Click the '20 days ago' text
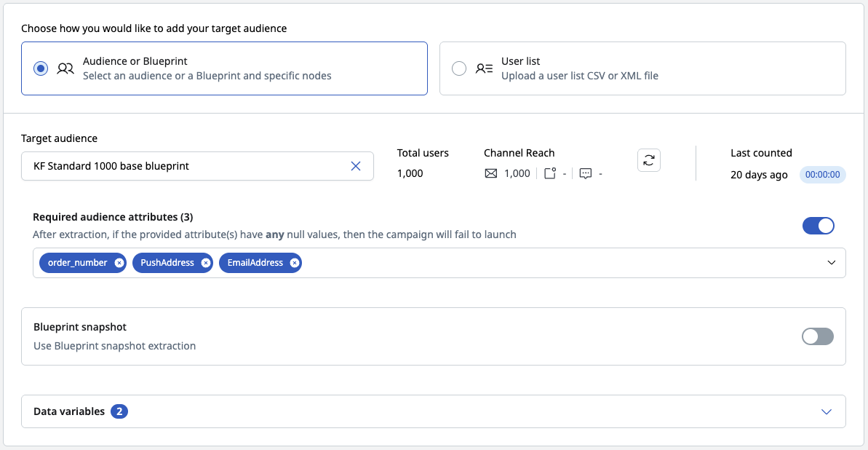Screen dimensions: 868x450 (759, 175)
